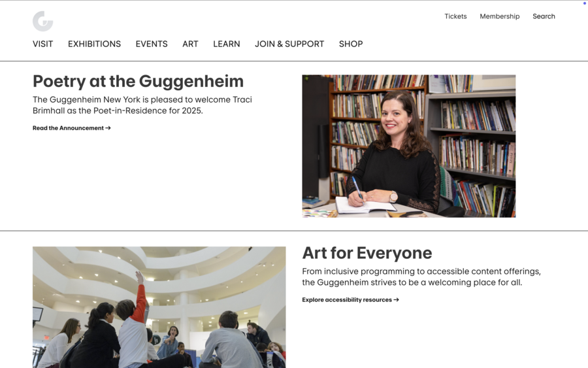The width and height of the screenshot is (588, 368).
Task: Open JOIN & SUPPORT navigation
Action: [x=289, y=44]
